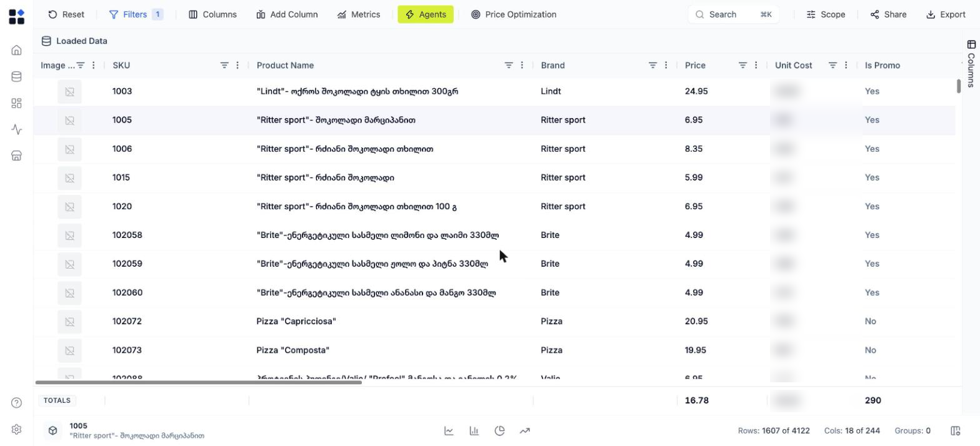980x446 pixels.
Task: Show the bar chart view in the bottom bar
Action: click(474, 431)
